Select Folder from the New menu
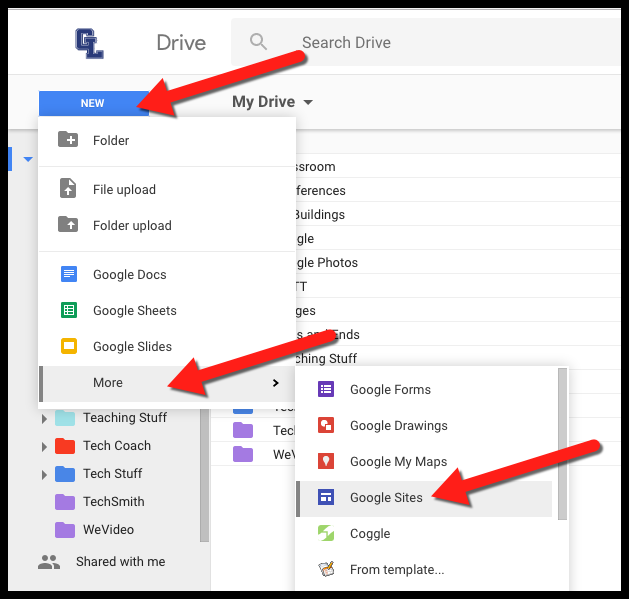This screenshot has width=629, height=599. tap(167, 140)
